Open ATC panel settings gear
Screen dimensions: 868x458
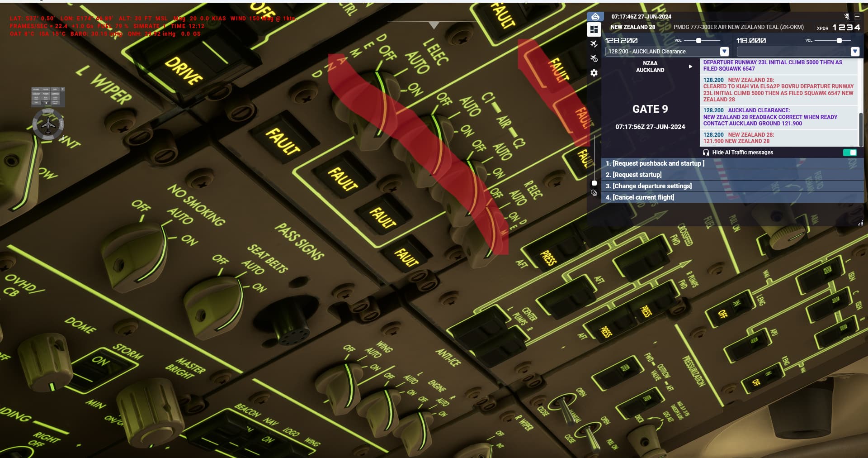tap(594, 73)
